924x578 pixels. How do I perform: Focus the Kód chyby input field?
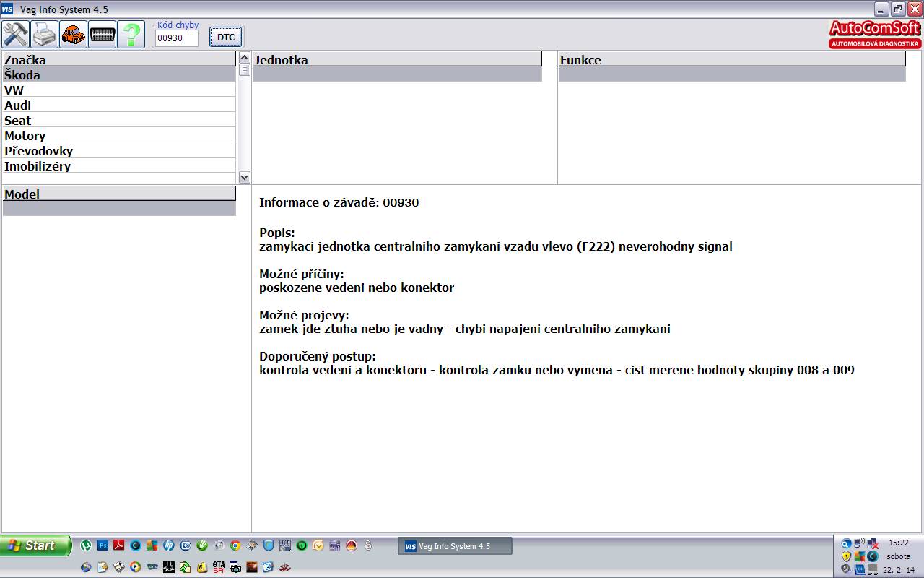[176, 38]
